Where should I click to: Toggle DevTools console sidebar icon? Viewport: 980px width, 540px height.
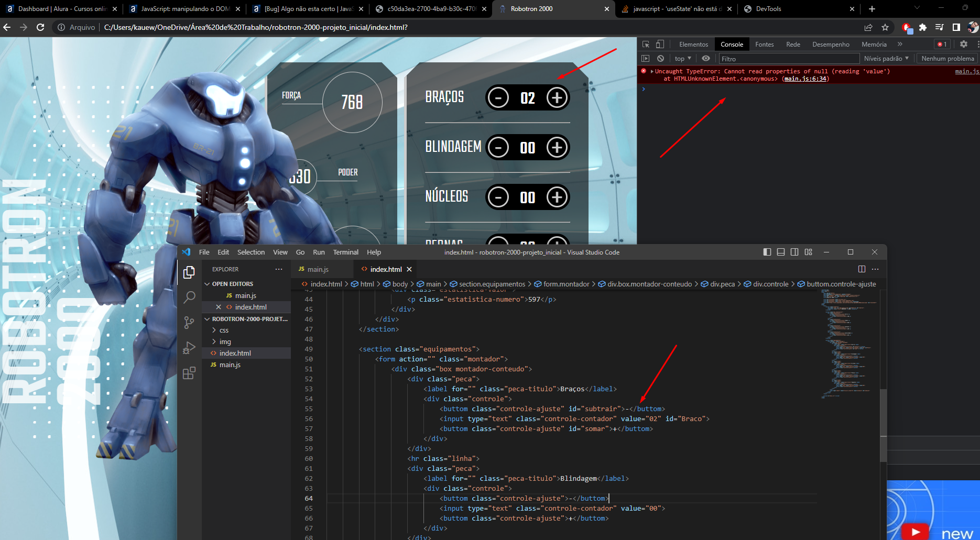pyautogui.click(x=646, y=59)
